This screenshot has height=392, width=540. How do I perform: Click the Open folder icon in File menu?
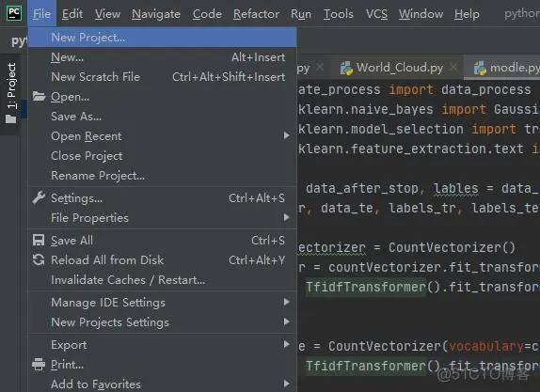click(39, 97)
